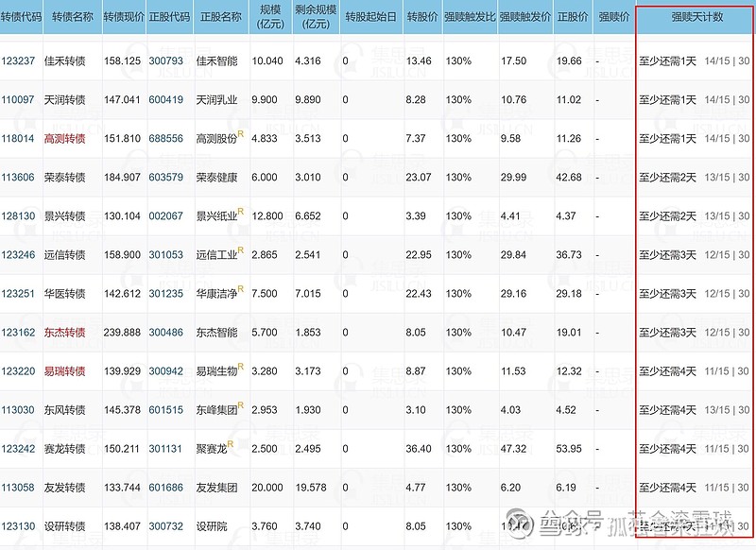Open the red 东杰转债 bond name
The width and height of the screenshot is (756, 550).
pyautogui.click(x=64, y=333)
